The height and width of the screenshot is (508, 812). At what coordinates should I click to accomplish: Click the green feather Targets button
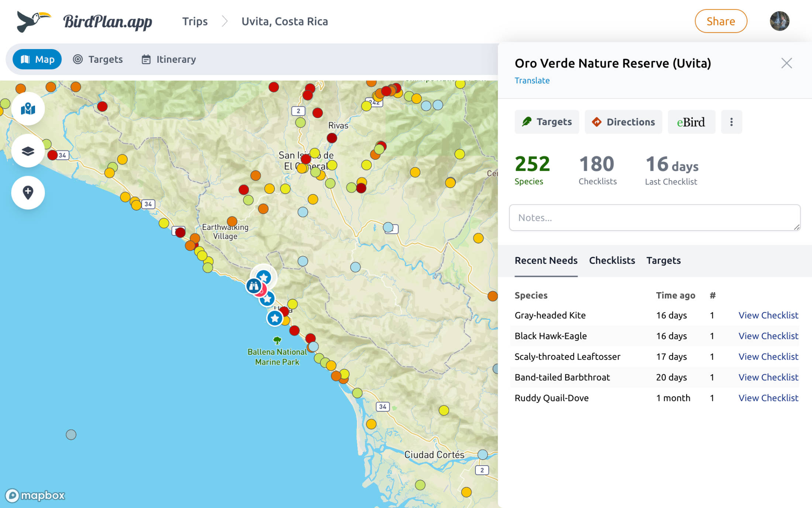[x=547, y=122]
